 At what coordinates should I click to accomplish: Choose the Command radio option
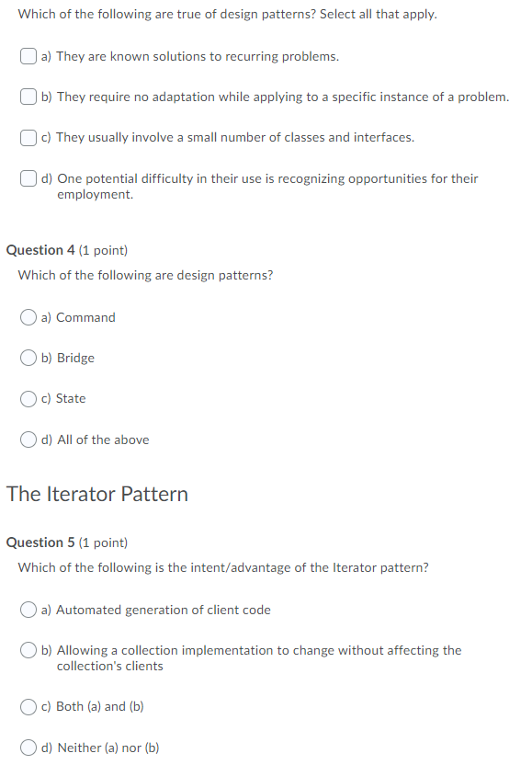click(x=28, y=317)
